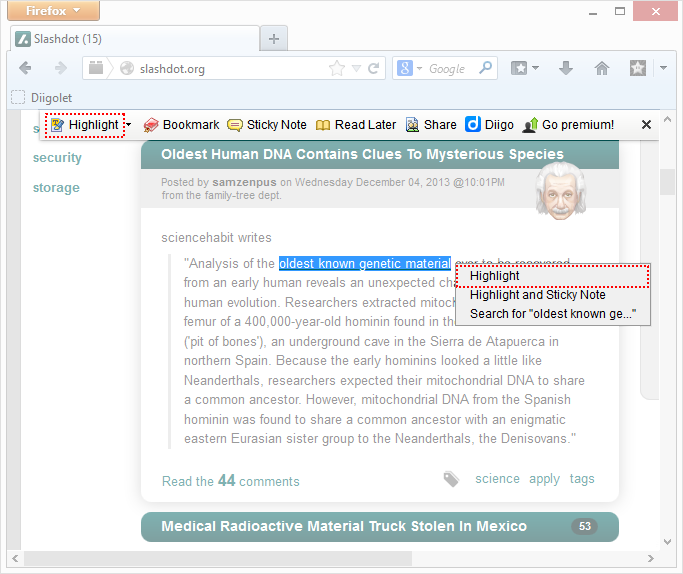Close the Diigolet toolbar

tap(646, 125)
